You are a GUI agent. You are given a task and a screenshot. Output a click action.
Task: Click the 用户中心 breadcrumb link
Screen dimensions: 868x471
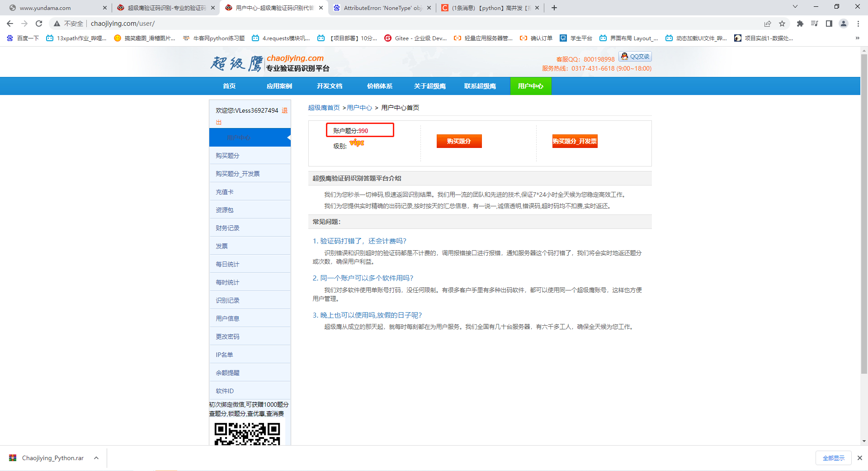pos(359,108)
